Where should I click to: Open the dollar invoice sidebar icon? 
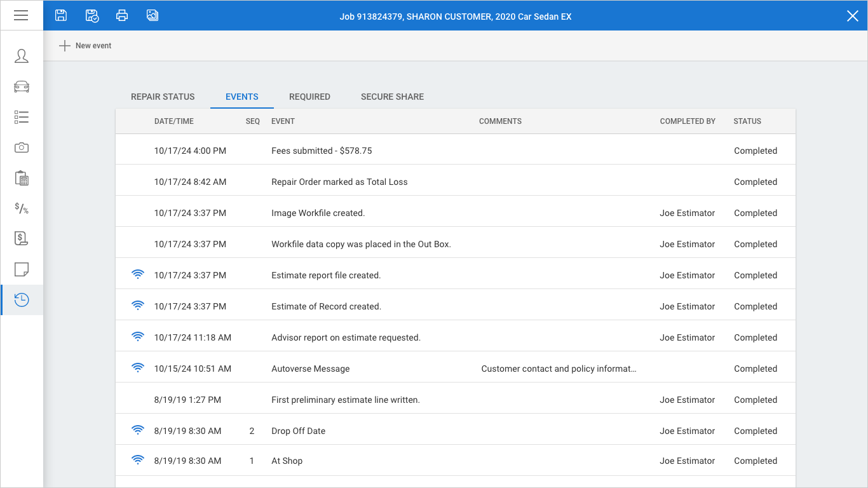(22, 239)
